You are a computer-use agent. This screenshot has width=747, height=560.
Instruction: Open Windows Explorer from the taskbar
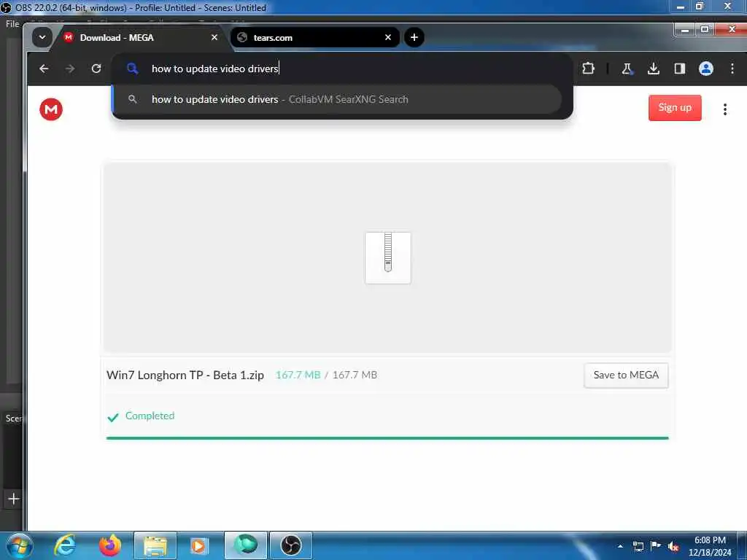155,545
